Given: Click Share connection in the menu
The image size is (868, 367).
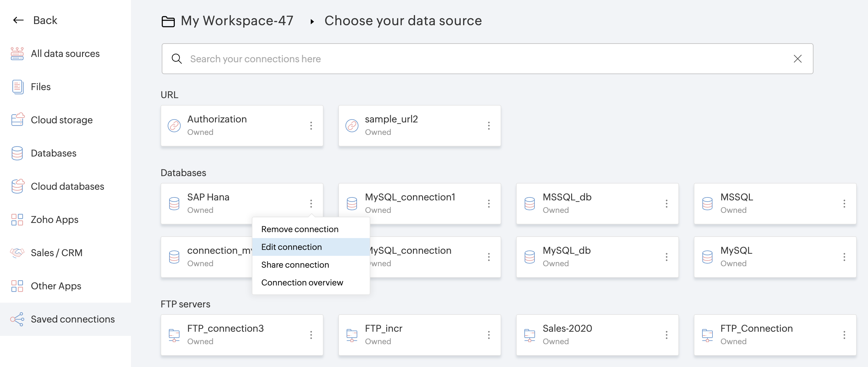Looking at the screenshot, I should [295, 265].
